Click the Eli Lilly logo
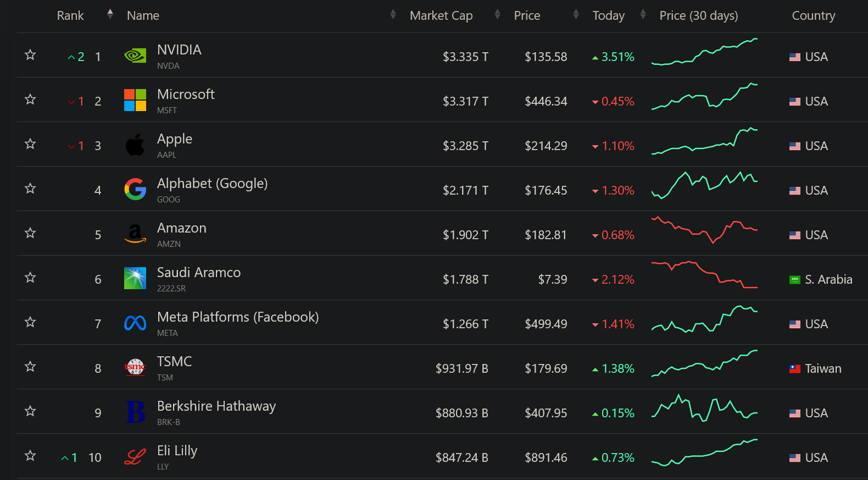The image size is (868, 480). [x=135, y=456]
